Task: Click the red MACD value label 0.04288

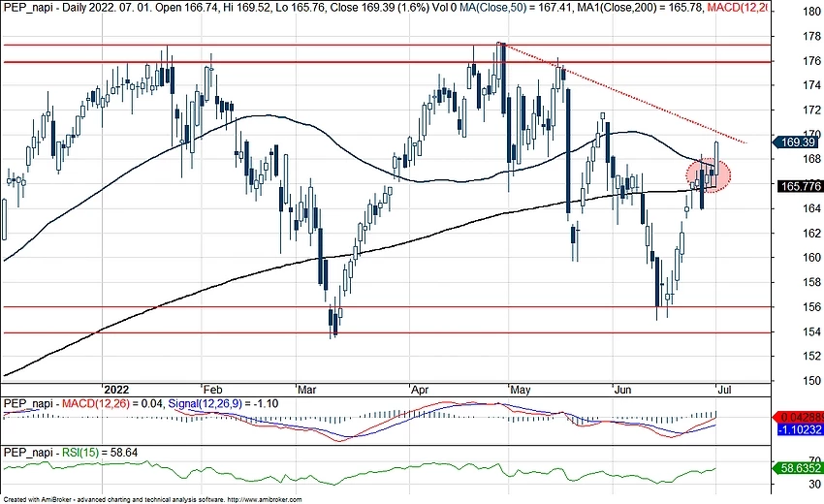Action: tap(800, 417)
